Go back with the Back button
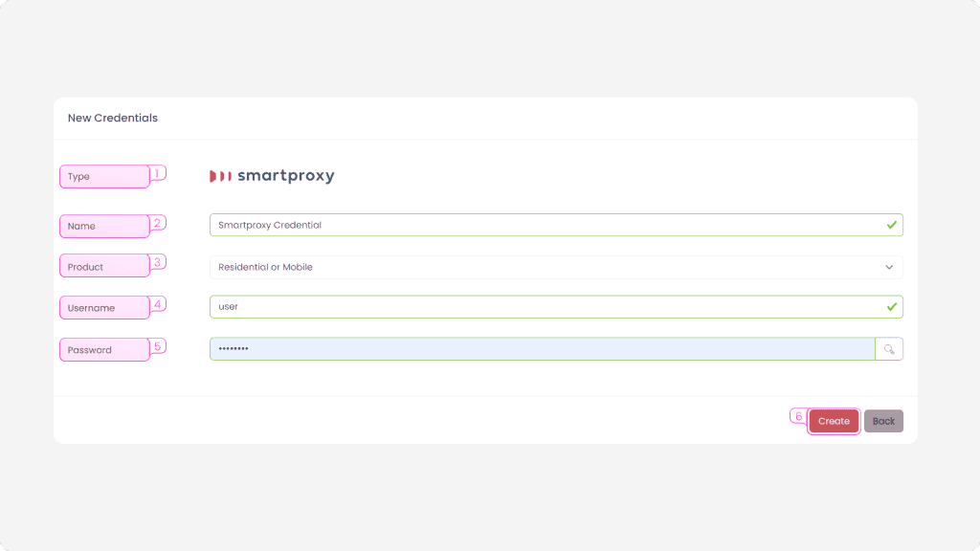Viewport: 980px width, 551px height. pyautogui.click(x=883, y=421)
